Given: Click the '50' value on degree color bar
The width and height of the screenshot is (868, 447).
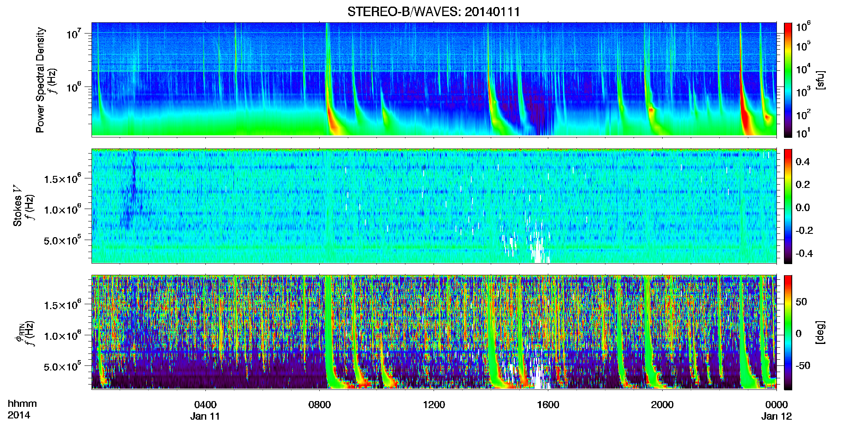Looking at the screenshot, I should (x=801, y=302).
